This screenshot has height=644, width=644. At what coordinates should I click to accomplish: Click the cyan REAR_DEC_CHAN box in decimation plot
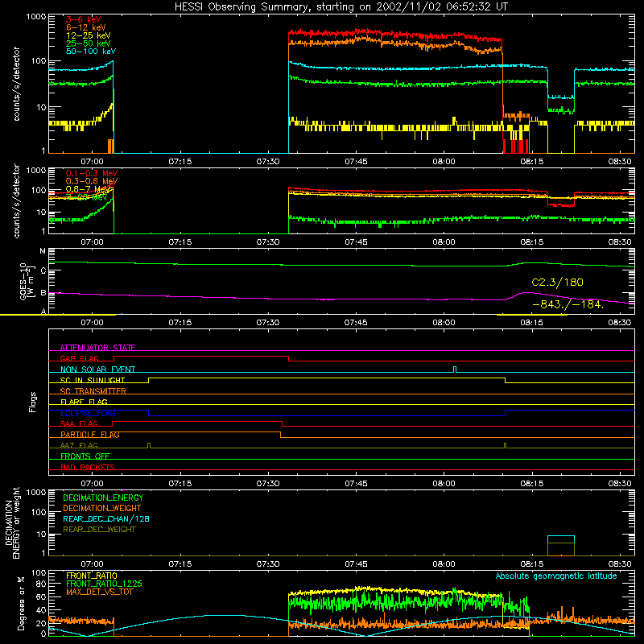point(560,539)
